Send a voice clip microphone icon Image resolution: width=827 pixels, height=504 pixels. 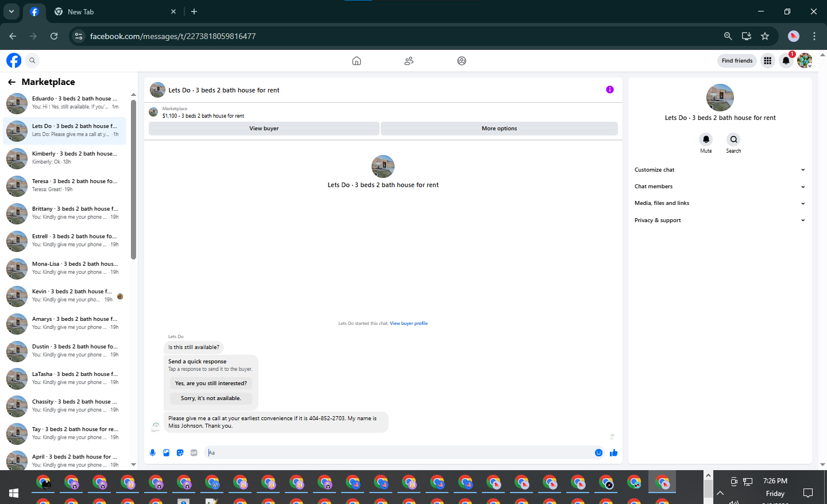tap(153, 453)
